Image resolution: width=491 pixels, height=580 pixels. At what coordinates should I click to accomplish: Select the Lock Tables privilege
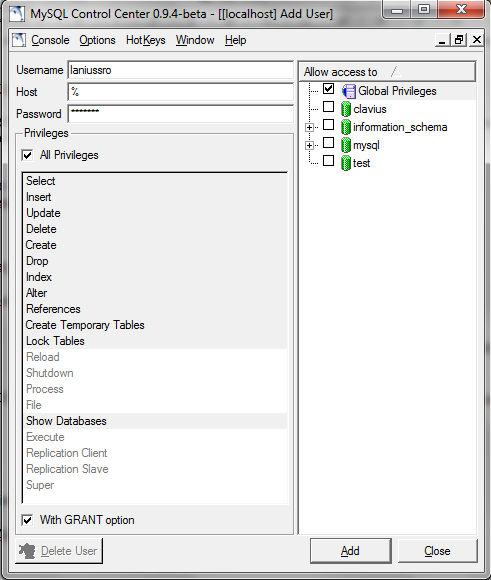[155, 341]
